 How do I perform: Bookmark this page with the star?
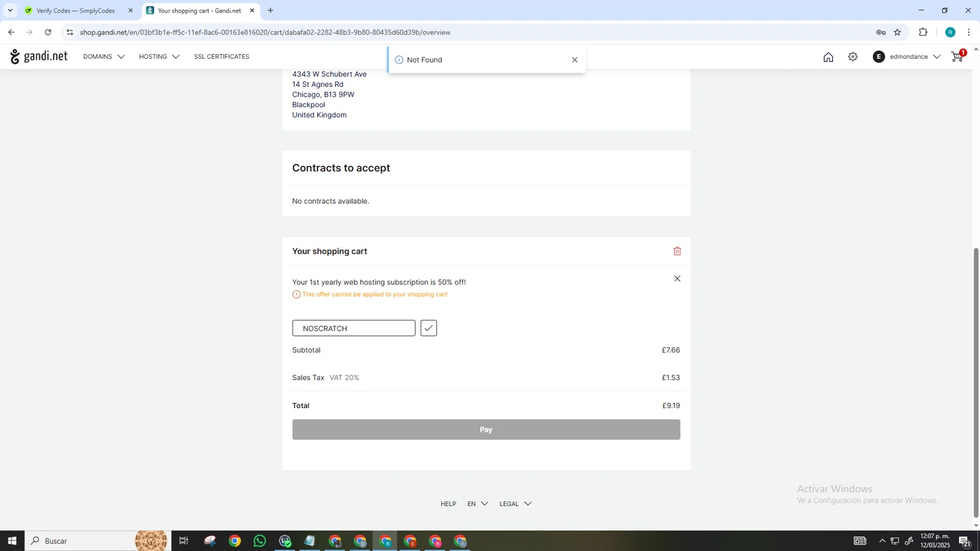click(898, 32)
